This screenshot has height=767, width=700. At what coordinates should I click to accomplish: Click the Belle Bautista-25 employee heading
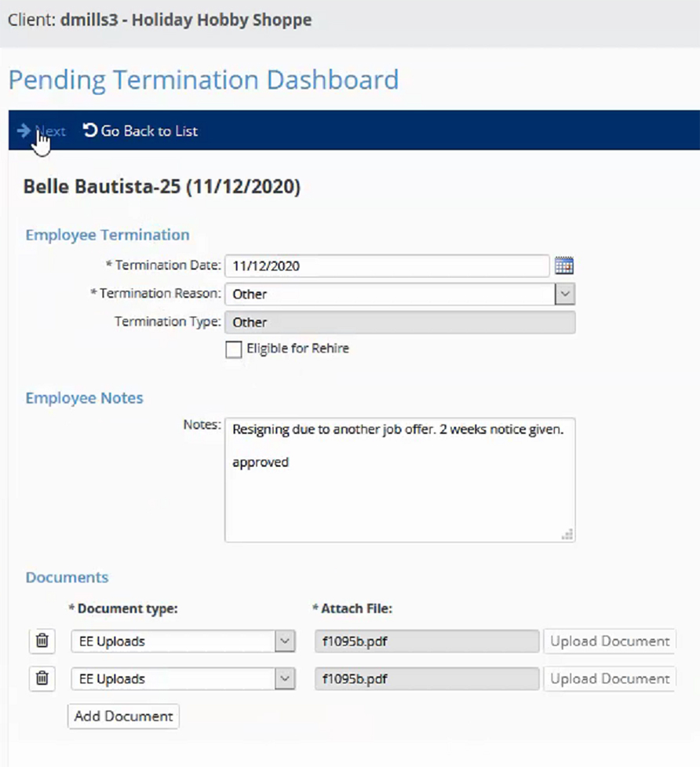pos(162,188)
